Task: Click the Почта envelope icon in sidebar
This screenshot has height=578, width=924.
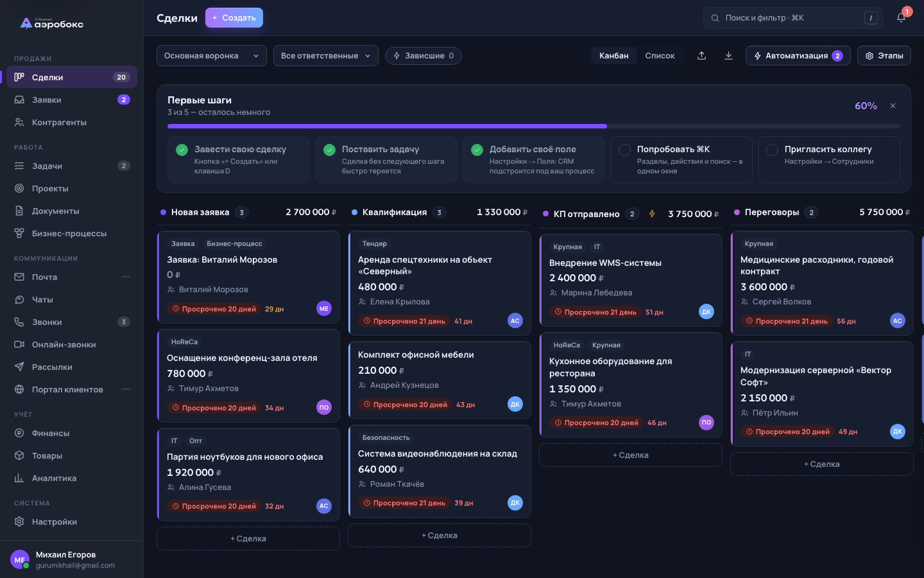Action: click(x=19, y=277)
